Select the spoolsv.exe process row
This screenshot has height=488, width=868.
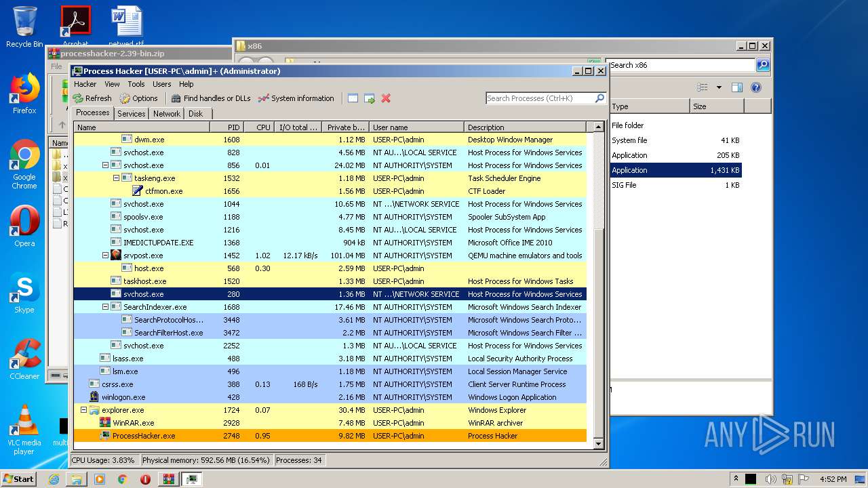[330, 217]
